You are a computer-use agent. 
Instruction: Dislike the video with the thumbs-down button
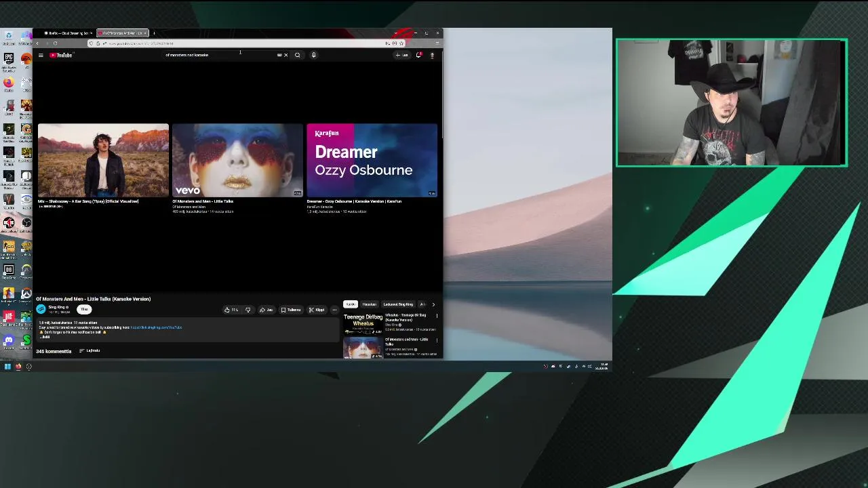pyautogui.click(x=248, y=310)
